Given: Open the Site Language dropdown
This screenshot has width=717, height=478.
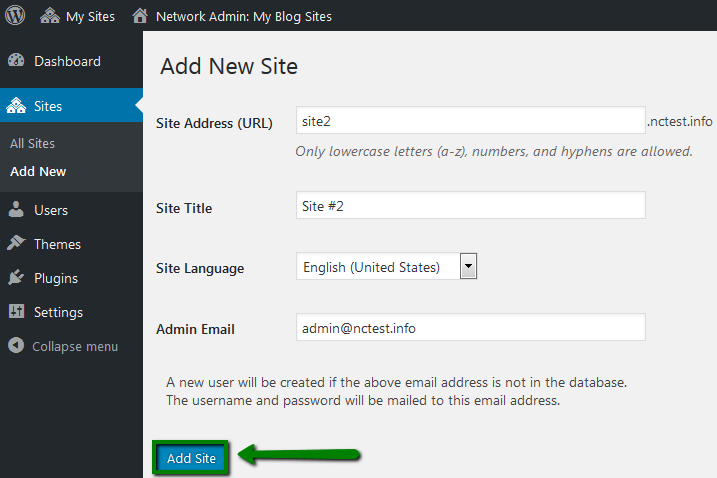Looking at the screenshot, I should click(x=386, y=266).
